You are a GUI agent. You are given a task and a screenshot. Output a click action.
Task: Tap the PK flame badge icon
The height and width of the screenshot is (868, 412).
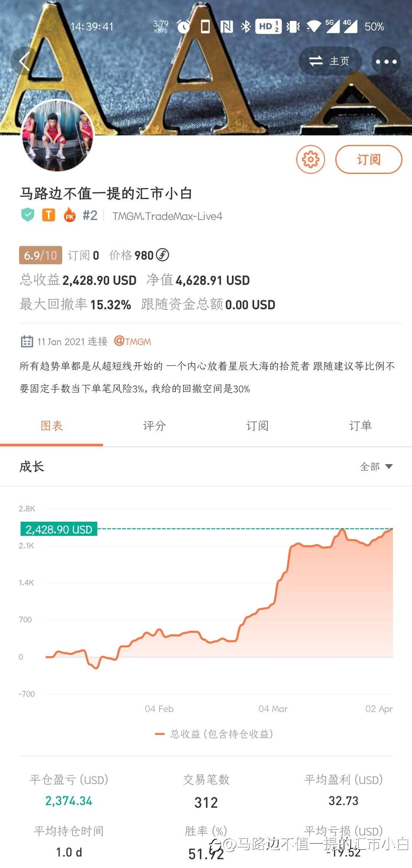[x=70, y=215]
